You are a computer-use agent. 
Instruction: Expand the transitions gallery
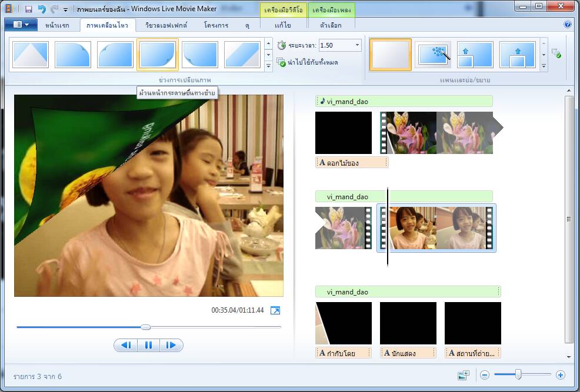pyautogui.click(x=268, y=66)
